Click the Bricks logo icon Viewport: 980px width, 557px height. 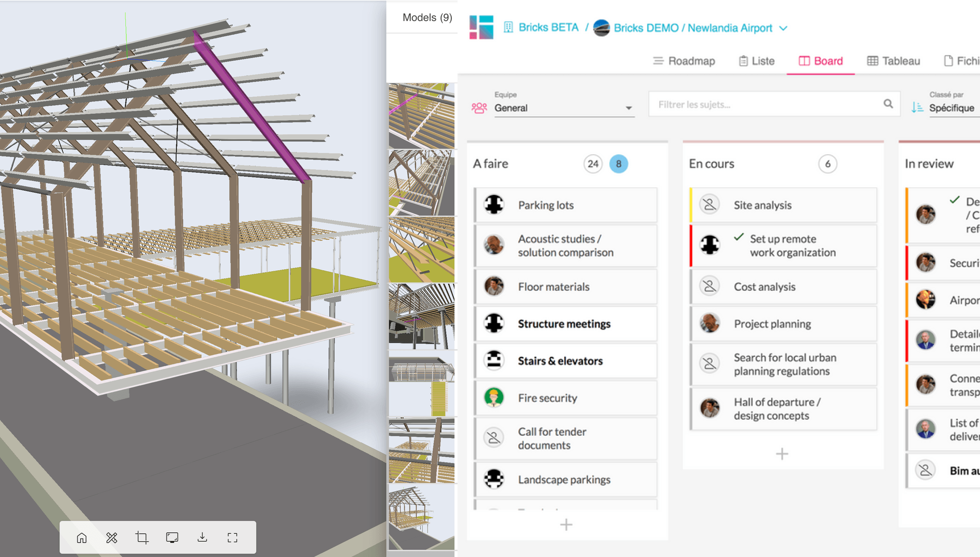481,27
